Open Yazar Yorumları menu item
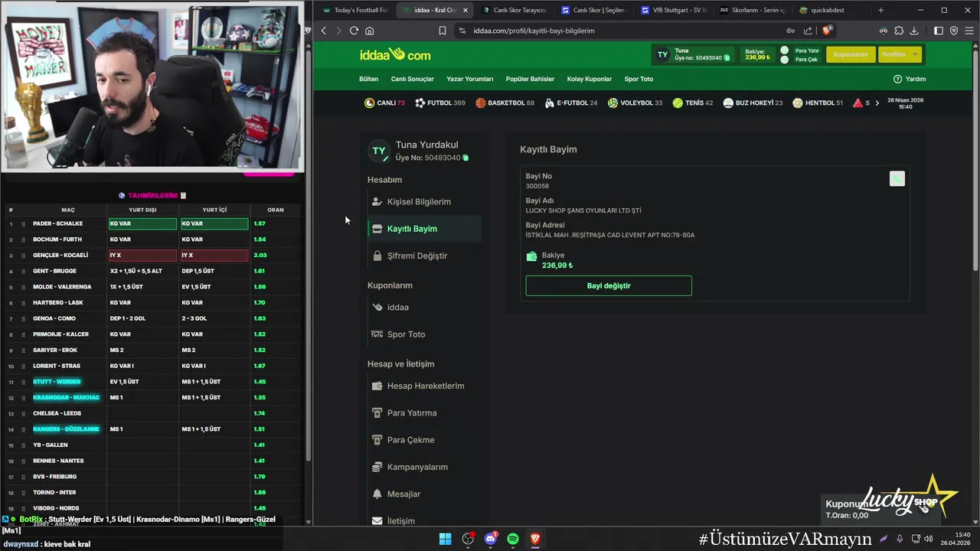Screen dimensions: 980x551 click(x=470, y=79)
